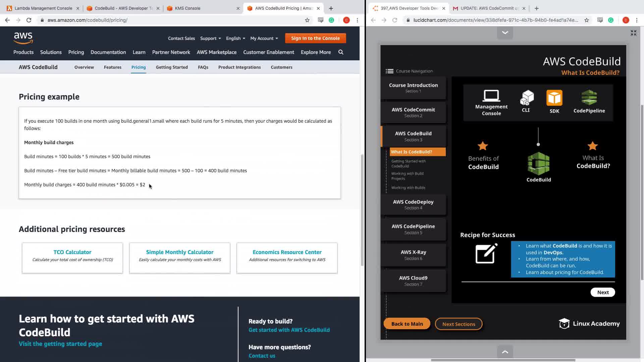Click the search magnifier icon in AWS nav
Viewport: 644px width, 362px height.
point(341,52)
